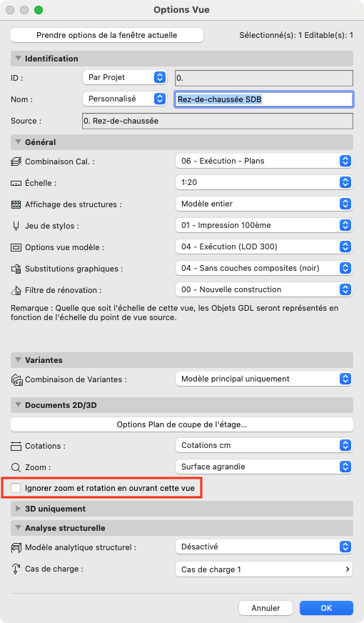Click Prendre options de la fenêtre actuelle
Image resolution: width=364 pixels, height=623 pixels.
107,35
